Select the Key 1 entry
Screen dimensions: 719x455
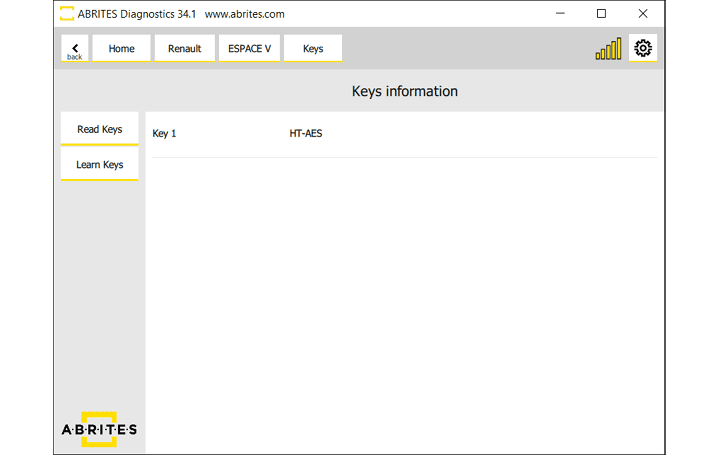coord(164,134)
